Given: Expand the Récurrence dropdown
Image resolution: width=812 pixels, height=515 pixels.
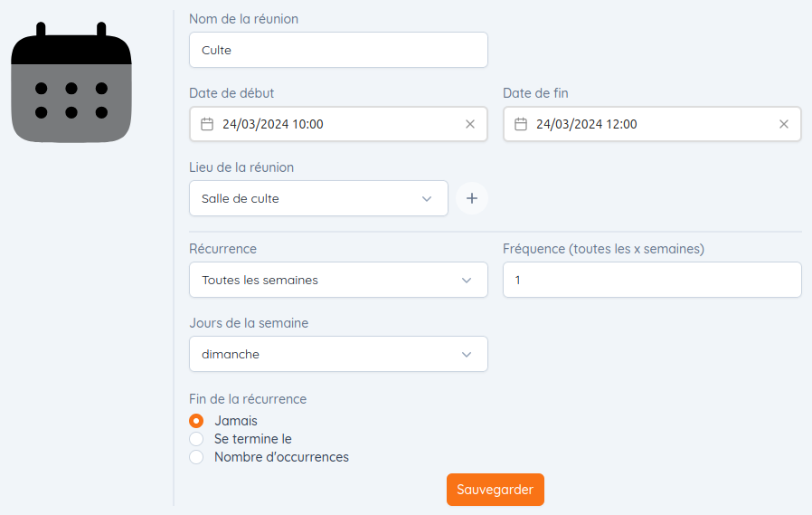Looking at the screenshot, I should click(339, 280).
